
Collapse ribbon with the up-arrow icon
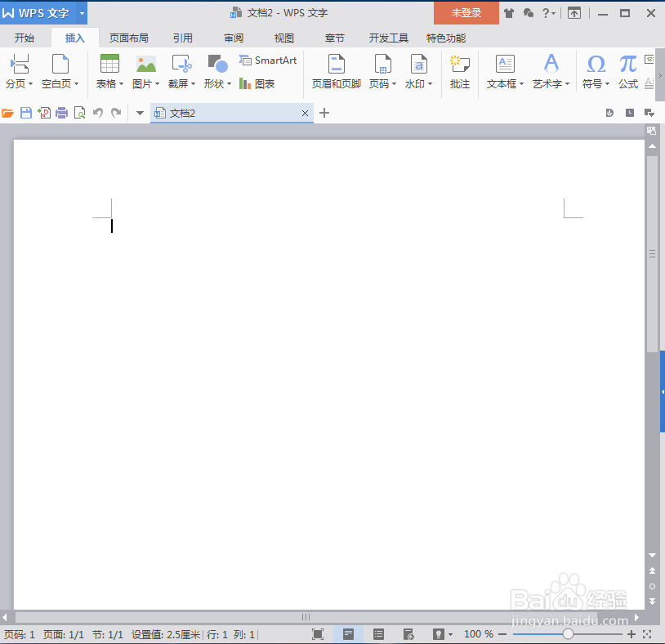pyautogui.click(x=574, y=13)
